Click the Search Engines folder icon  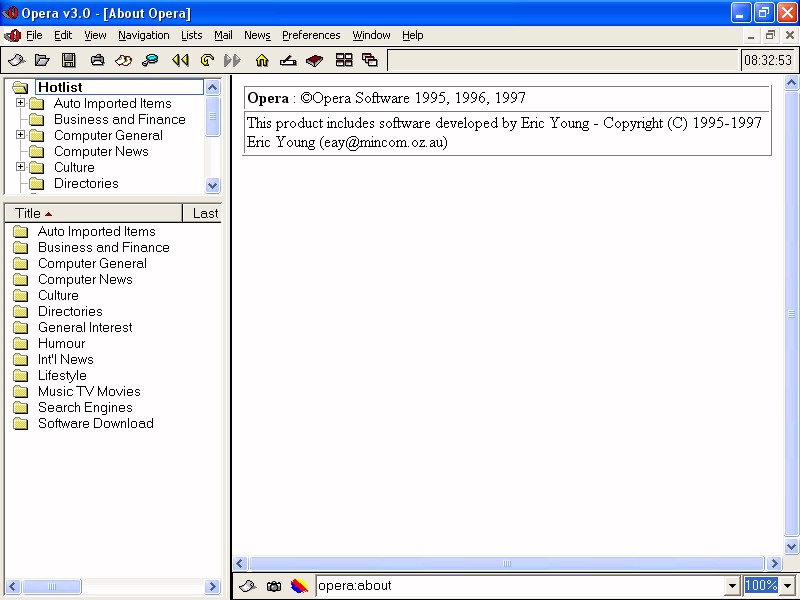pos(20,407)
